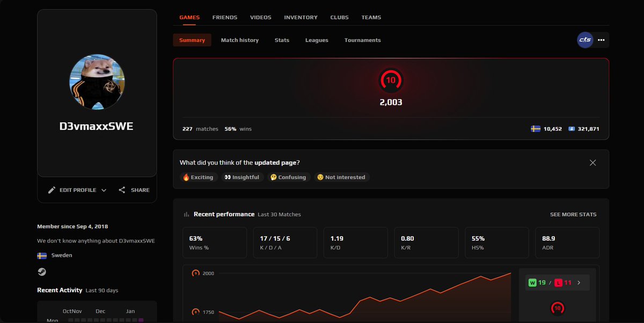Pick the Confusing feedback option
The height and width of the screenshot is (323, 644).
coord(289,177)
